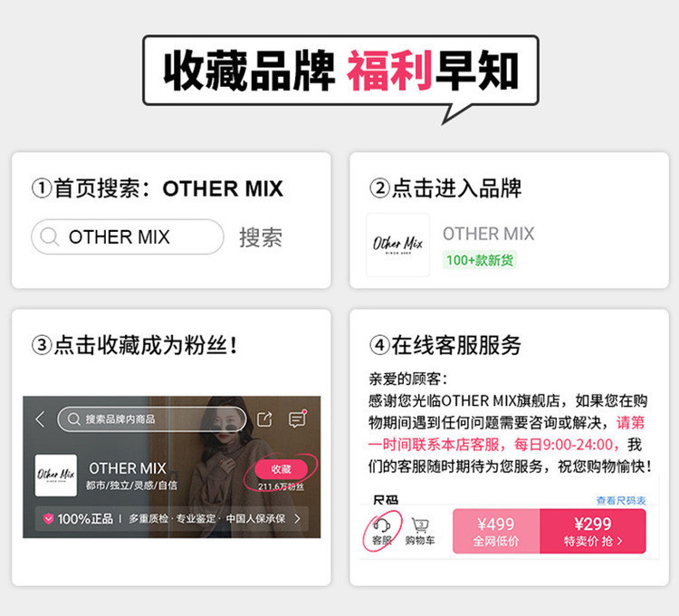
Task: Click the OTHER MIX search input field
Action: [x=128, y=237]
